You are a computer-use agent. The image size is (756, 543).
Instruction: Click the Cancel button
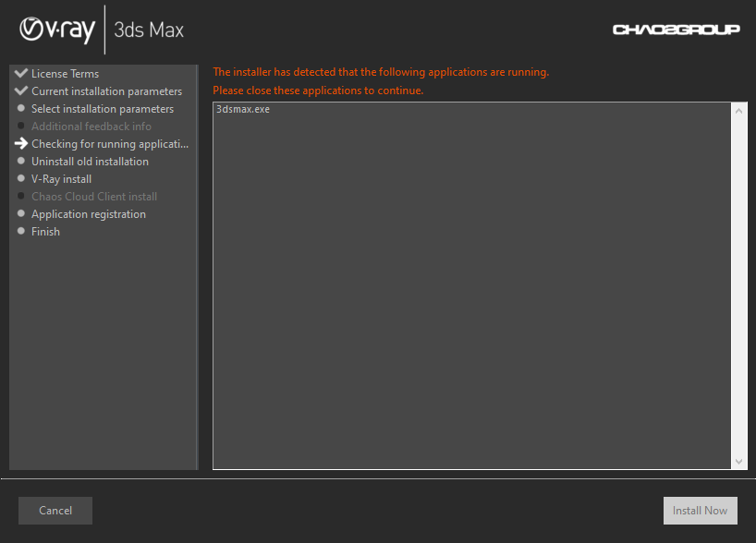[x=55, y=510]
